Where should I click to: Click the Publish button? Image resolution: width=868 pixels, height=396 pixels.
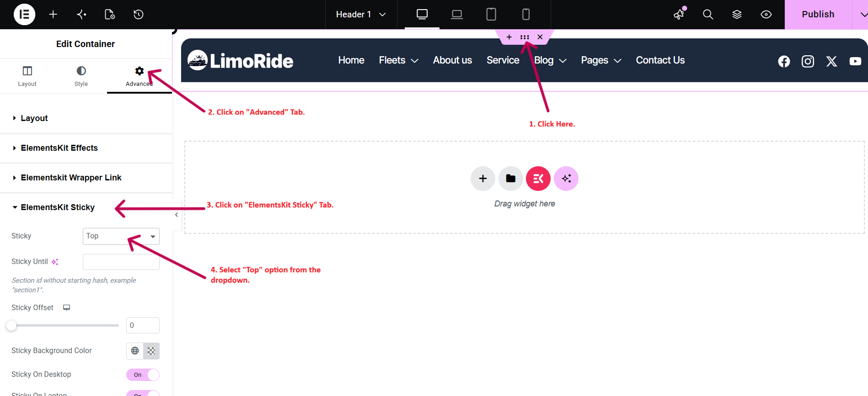(x=818, y=15)
